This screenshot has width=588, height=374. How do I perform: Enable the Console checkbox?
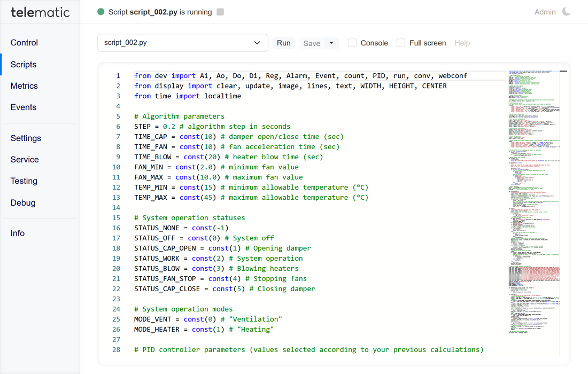point(352,43)
